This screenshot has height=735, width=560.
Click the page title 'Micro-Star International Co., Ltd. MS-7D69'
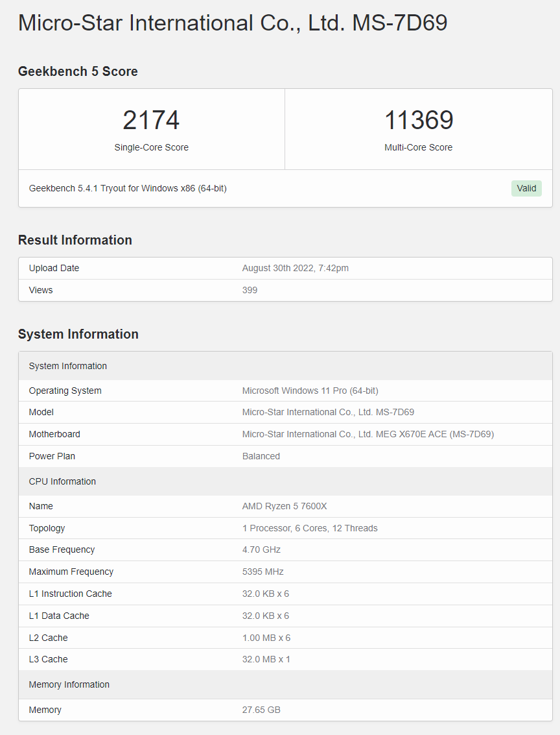[x=233, y=23]
